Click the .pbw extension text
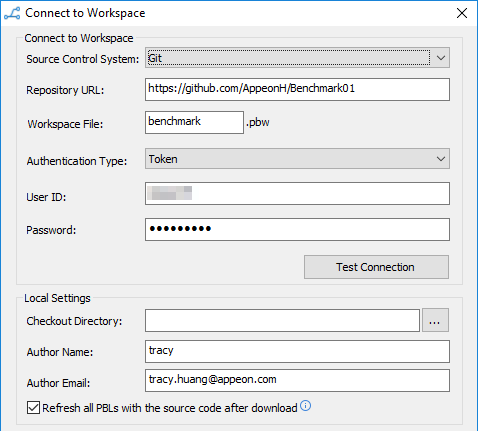The height and width of the screenshot is (431, 478). [x=258, y=122]
